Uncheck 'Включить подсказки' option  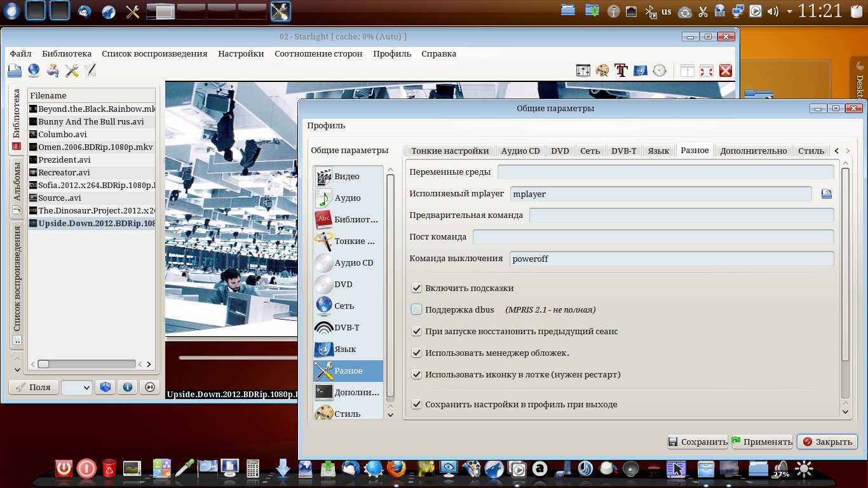point(417,288)
